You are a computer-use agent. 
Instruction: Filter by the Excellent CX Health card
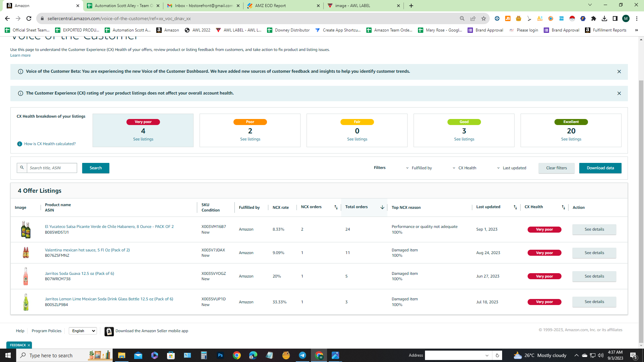coord(571,130)
